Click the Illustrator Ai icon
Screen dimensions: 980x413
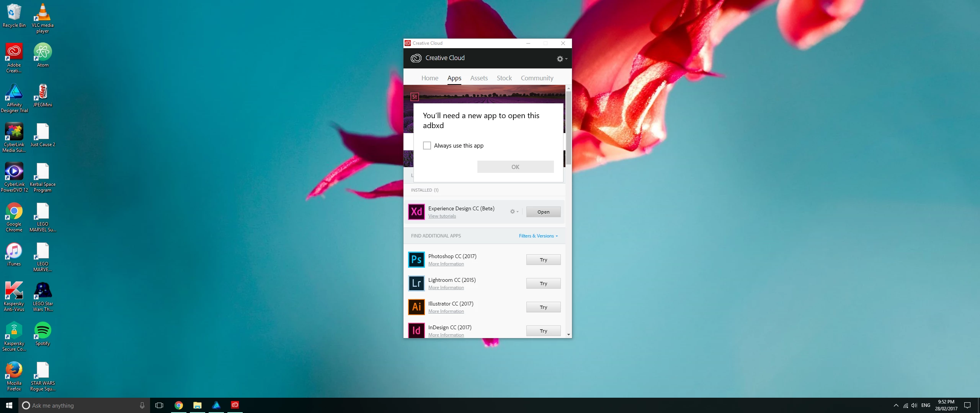pyautogui.click(x=416, y=307)
